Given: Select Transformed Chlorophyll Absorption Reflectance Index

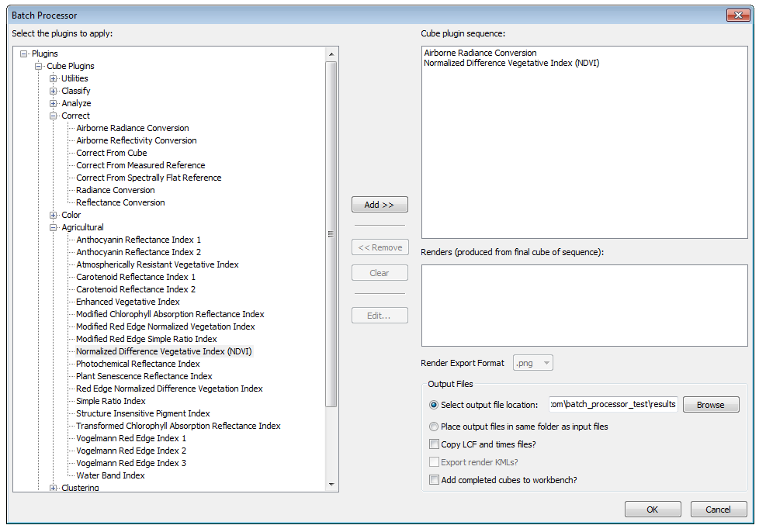Looking at the screenshot, I should pyautogui.click(x=178, y=426).
